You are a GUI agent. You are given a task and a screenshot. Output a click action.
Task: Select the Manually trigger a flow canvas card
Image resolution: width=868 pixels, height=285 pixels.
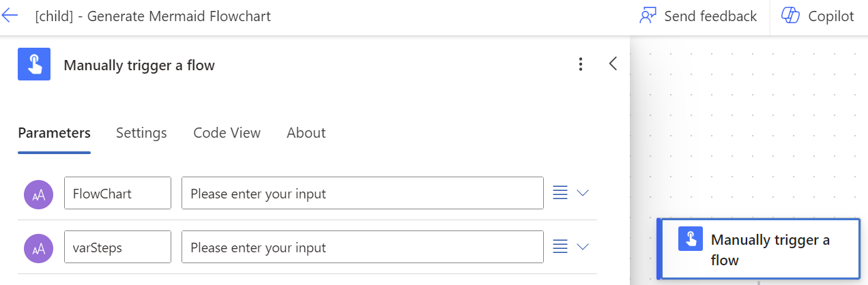tap(770, 249)
